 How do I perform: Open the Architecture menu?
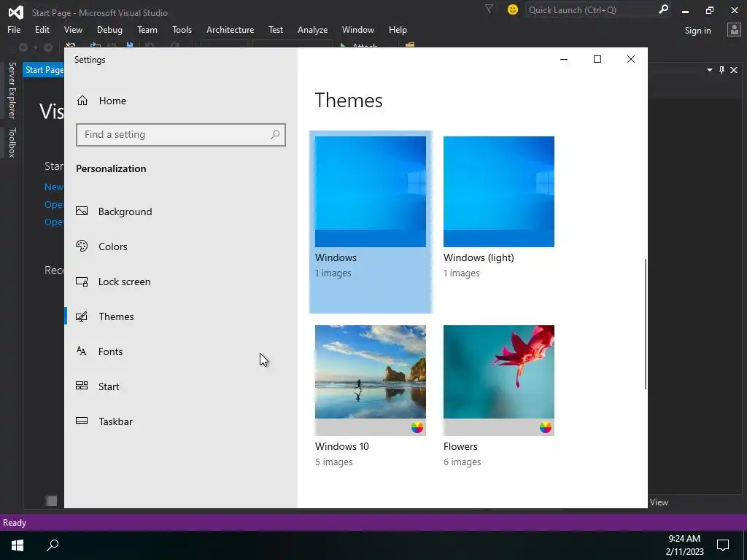pos(230,29)
